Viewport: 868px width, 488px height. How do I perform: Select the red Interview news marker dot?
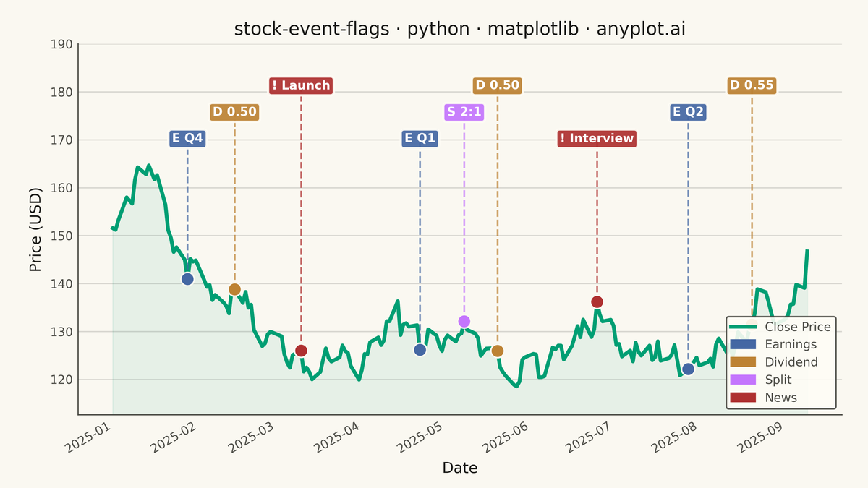pyautogui.click(x=597, y=301)
